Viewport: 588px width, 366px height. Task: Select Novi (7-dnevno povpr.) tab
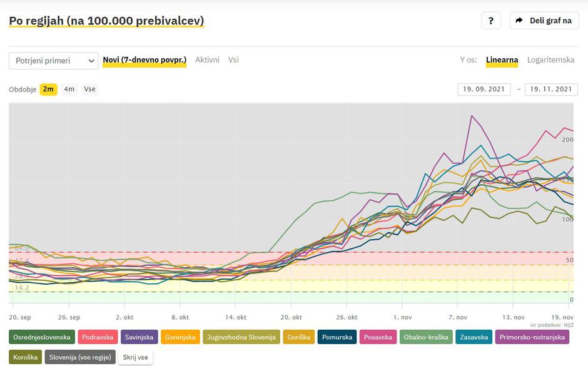pyautogui.click(x=144, y=60)
